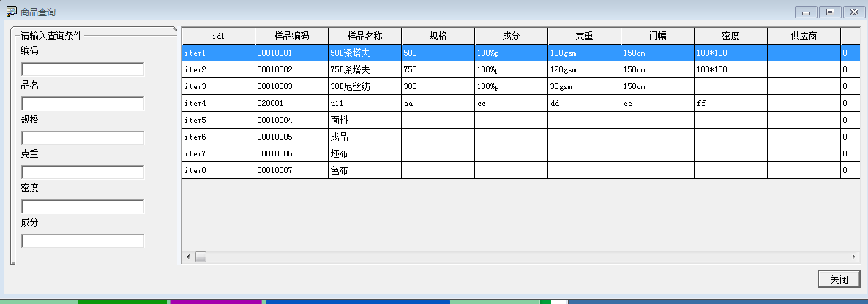The width and height of the screenshot is (868, 304).
Task: Click code cell 00010001
Action: 292,53
